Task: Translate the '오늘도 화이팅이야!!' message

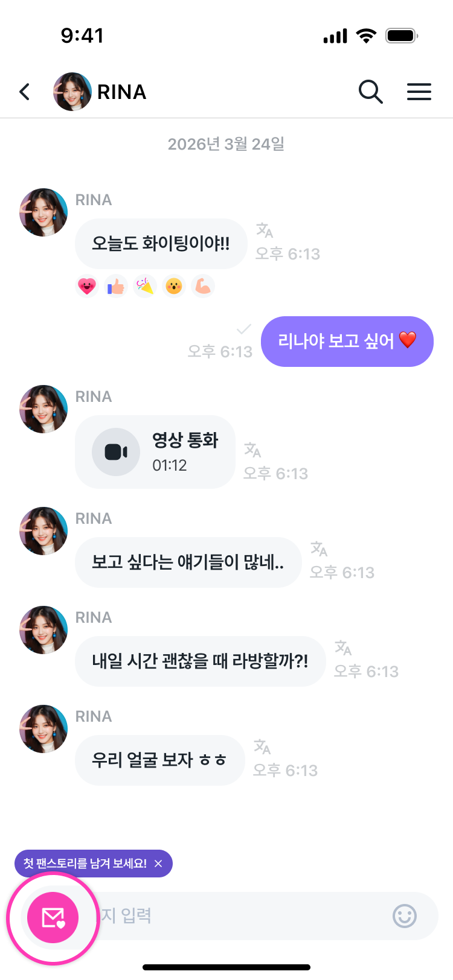Action: [265, 230]
